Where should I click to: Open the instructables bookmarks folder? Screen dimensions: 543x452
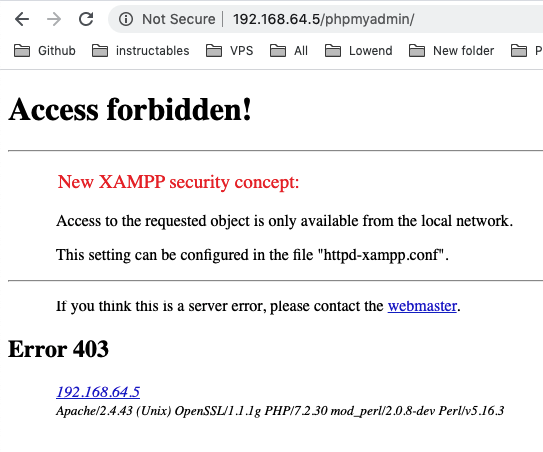pos(141,51)
